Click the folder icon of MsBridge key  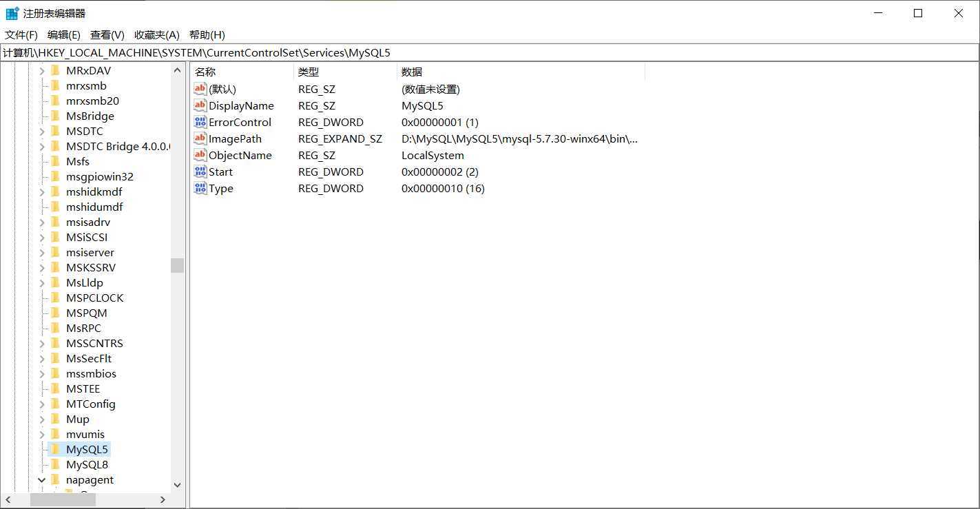point(56,116)
